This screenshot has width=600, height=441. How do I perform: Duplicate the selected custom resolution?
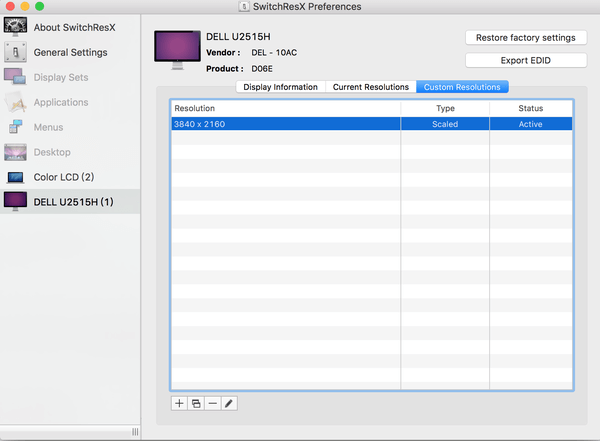[196, 403]
